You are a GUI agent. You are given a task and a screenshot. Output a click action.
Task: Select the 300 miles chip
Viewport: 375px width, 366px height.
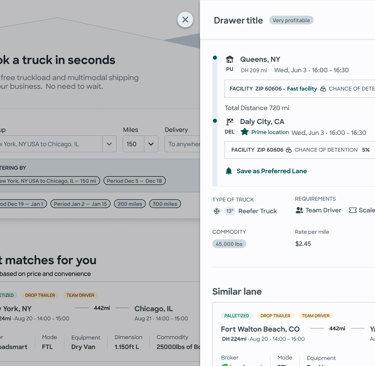[165, 204]
